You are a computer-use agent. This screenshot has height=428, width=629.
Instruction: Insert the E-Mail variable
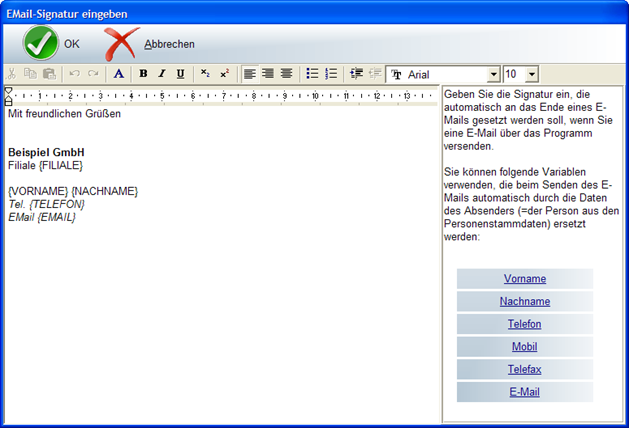pyautogui.click(x=525, y=392)
